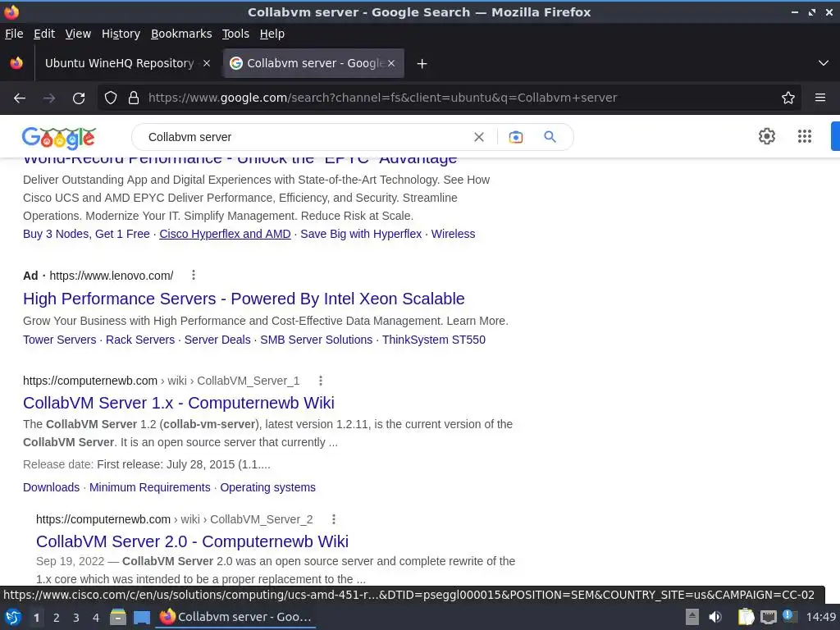Click the update notifier tray icon
The height and width of the screenshot is (630, 840).
[x=789, y=616]
